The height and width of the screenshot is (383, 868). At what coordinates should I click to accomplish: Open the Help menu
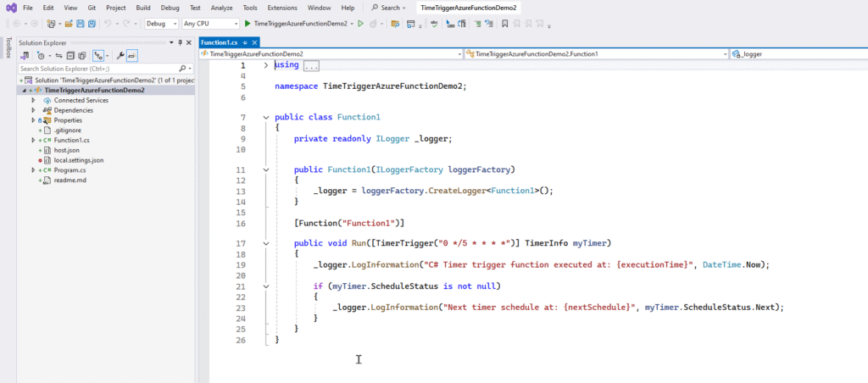pos(348,8)
